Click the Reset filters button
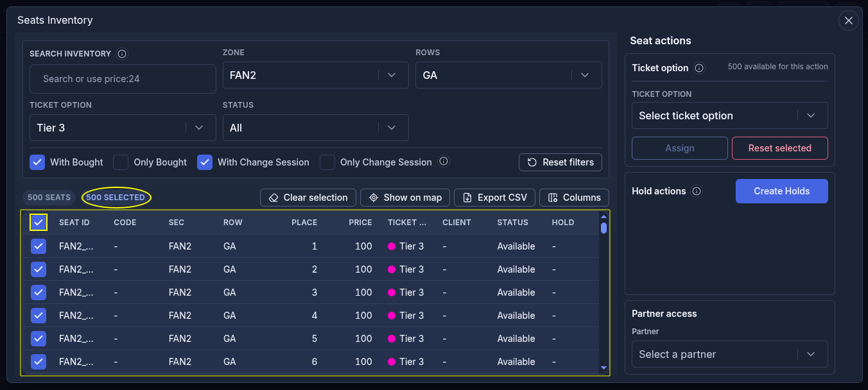This screenshot has height=390, width=868. point(560,162)
